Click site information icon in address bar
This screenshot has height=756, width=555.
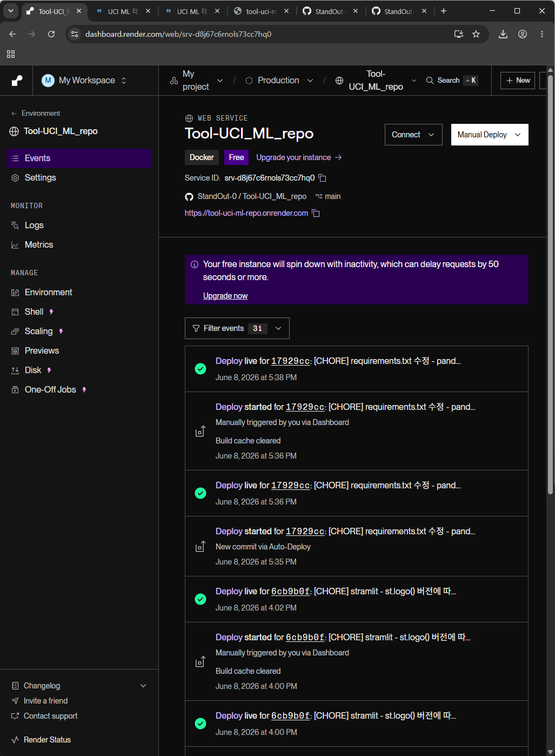click(75, 34)
